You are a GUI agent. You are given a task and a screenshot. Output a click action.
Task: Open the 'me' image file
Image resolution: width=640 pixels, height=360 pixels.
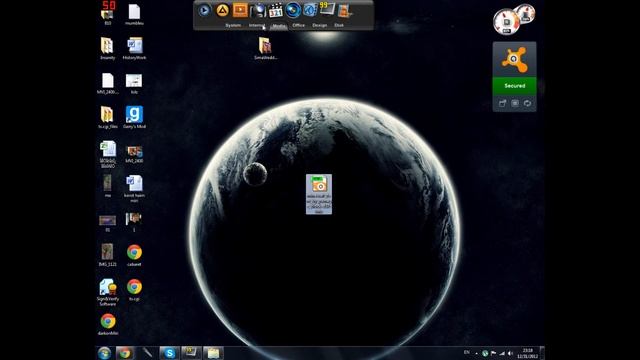point(107,187)
